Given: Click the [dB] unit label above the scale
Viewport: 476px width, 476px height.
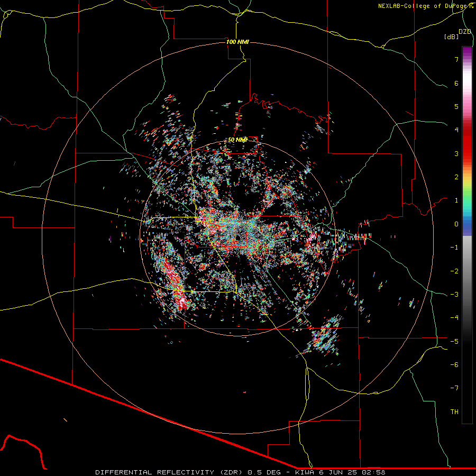Looking at the screenshot, I should click(451, 36).
